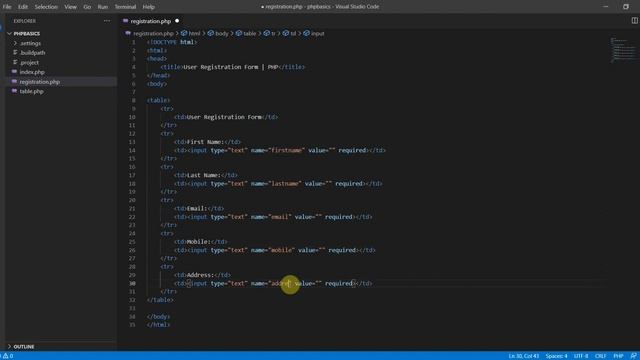
Task: Click the 'lastname' name attribute value
Action: (285, 184)
